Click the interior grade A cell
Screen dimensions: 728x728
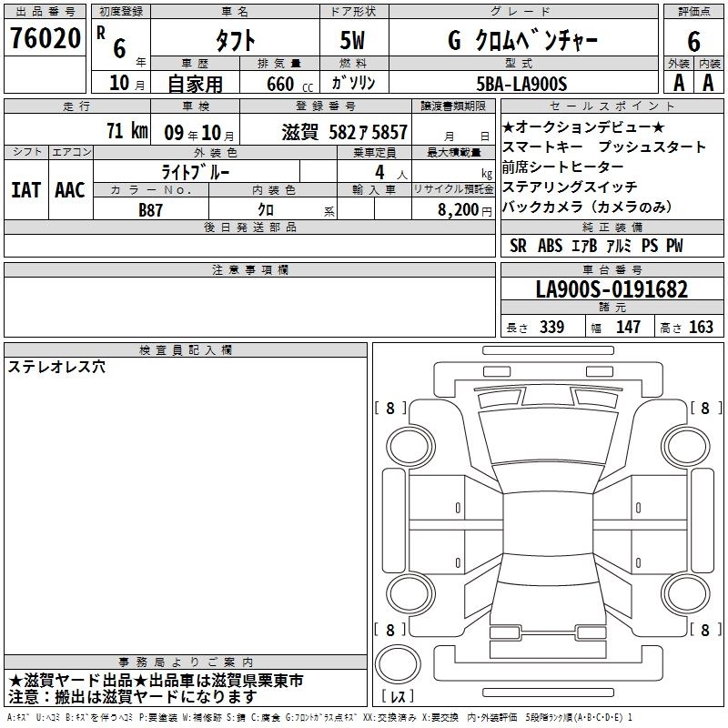click(708, 82)
